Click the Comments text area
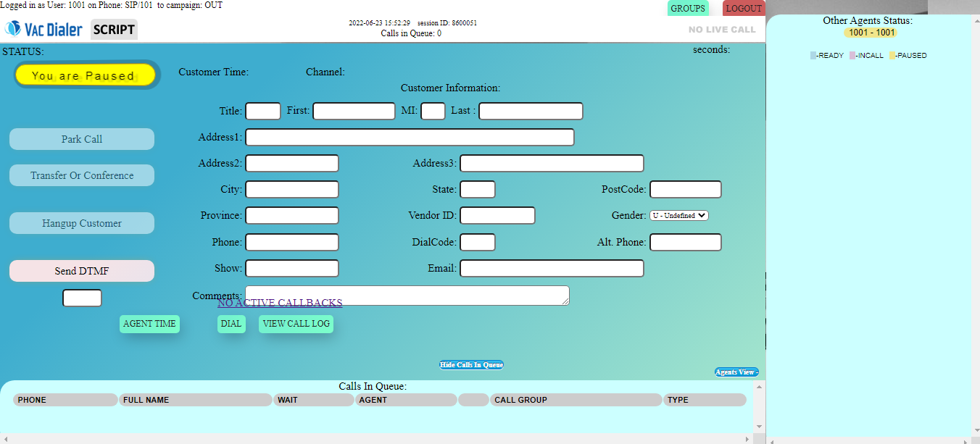The width and height of the screenshot is (980, 444). (406, 295)
